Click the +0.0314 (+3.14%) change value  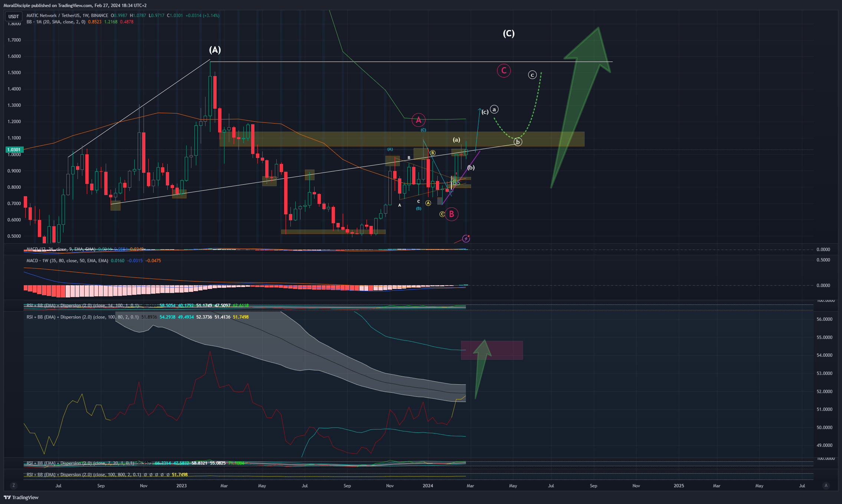203,16
